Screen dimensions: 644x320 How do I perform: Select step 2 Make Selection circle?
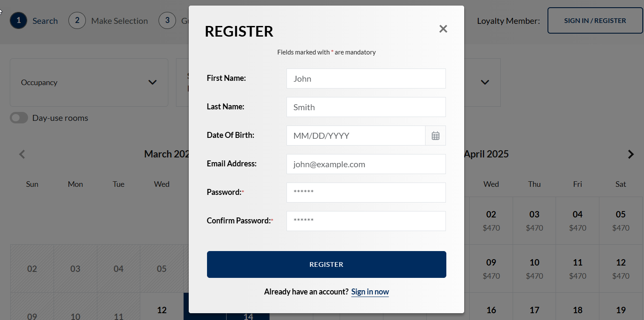pos(77,20)
